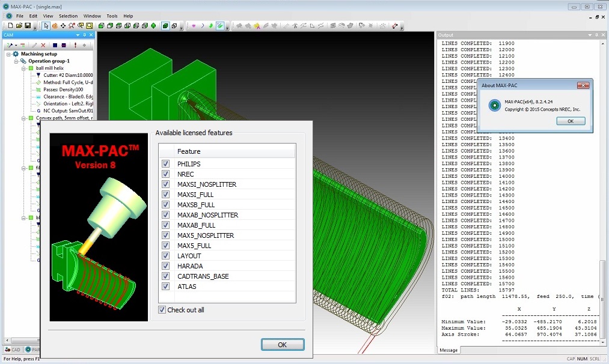The image size is (609, 364).
Task: Open the File menu
Action: coord(20,16)
